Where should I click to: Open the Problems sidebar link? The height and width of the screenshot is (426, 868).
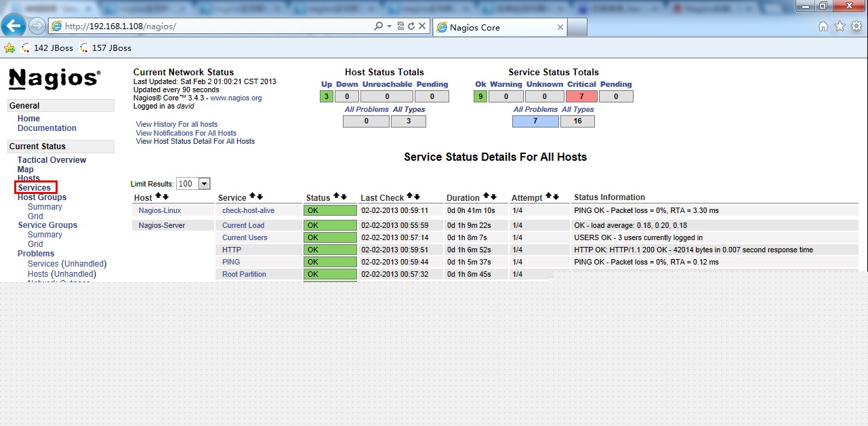(x=36, y=254)
